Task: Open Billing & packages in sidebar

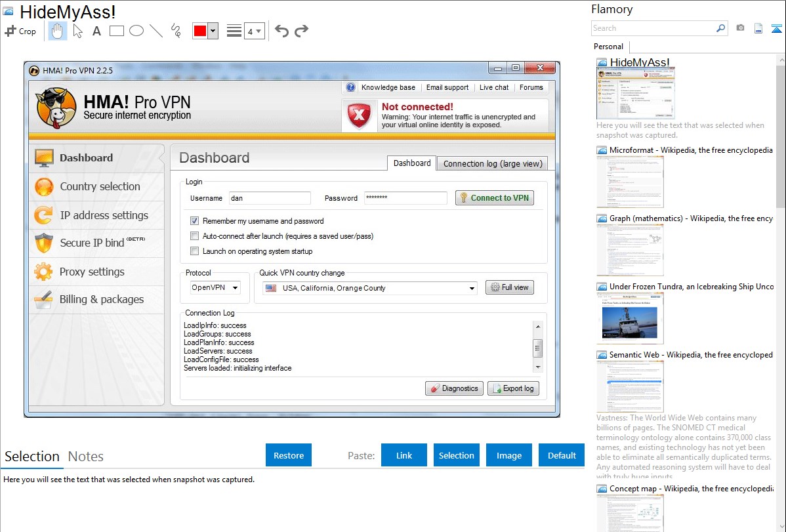Action: (96, 300)
